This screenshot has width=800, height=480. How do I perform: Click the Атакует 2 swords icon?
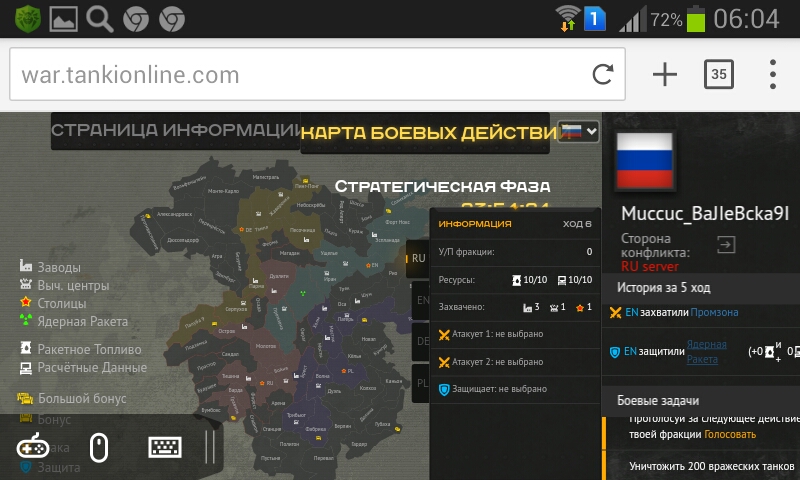tap(444, 362)
